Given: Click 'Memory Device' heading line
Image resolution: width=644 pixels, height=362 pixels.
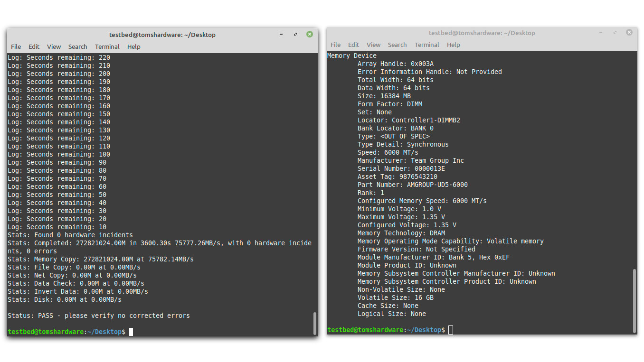Looking at the screenshot, I should (352, 56).
